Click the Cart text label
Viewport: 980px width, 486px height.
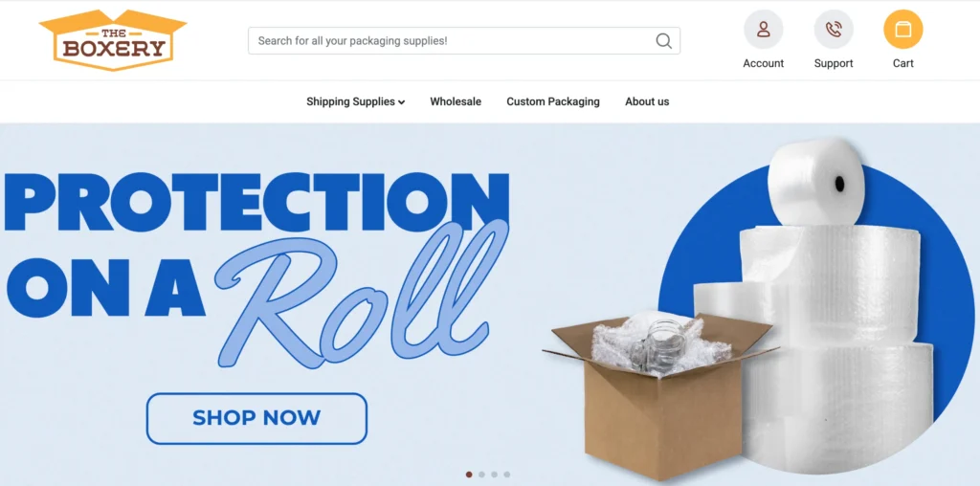coord(903,64)
